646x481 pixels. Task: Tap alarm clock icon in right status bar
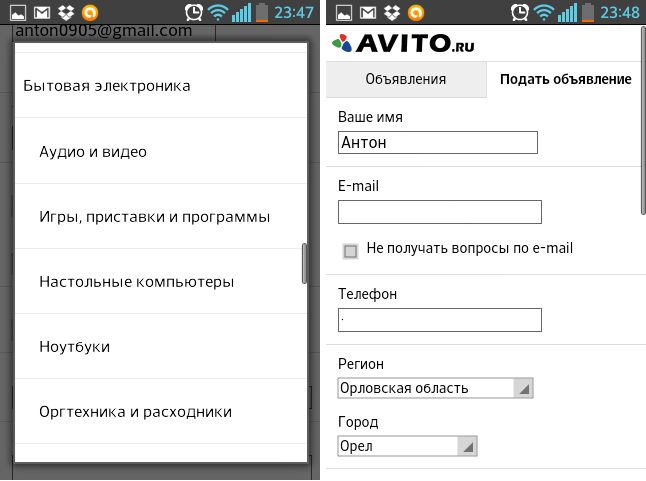click(520, 12)
